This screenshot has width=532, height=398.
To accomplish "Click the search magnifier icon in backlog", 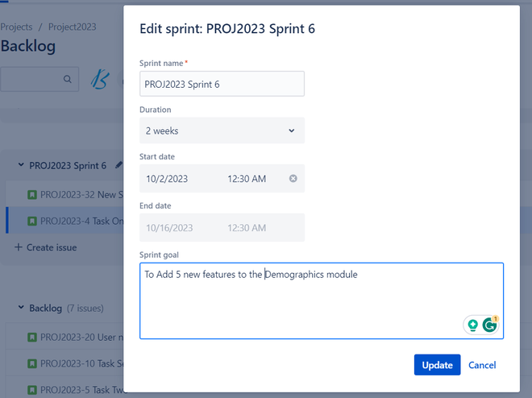I will tap(68, 79).
